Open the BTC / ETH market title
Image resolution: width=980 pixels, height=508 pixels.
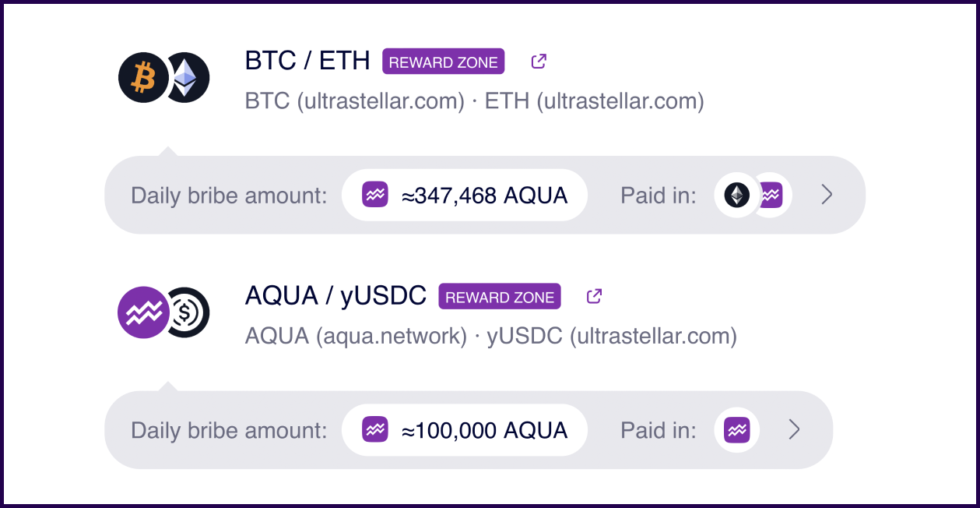tap(307, 61)
